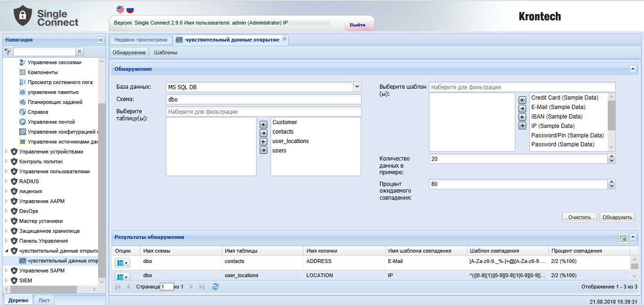Open Справка in the navigation tree
The image size is (644, 305).
point(38,112)
